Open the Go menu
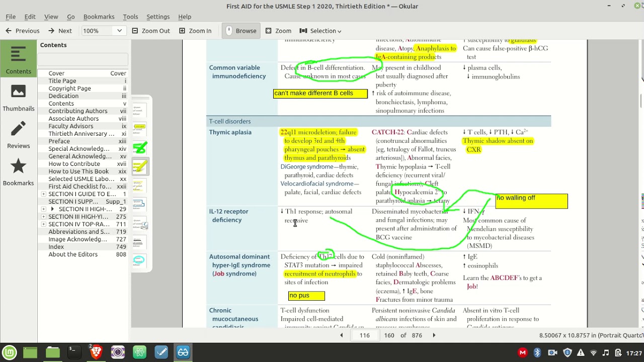644x362 pixels. coord(71,17)
